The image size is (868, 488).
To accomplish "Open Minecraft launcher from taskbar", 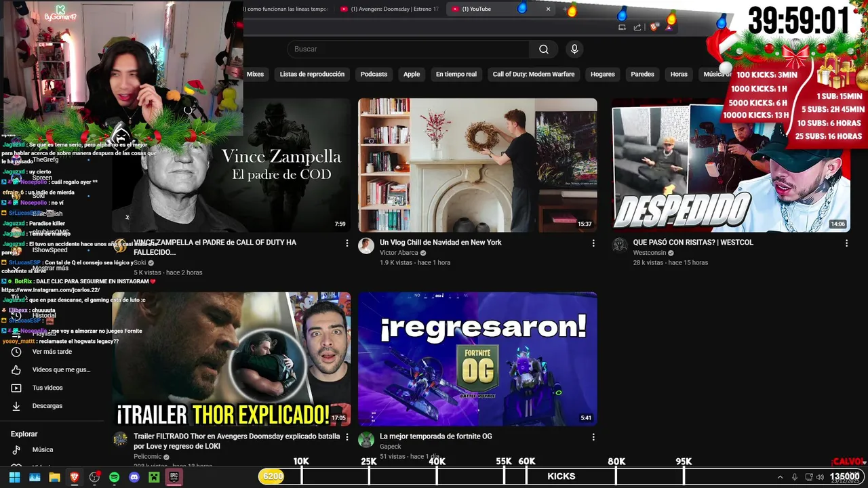I will [x=154, y=477].
